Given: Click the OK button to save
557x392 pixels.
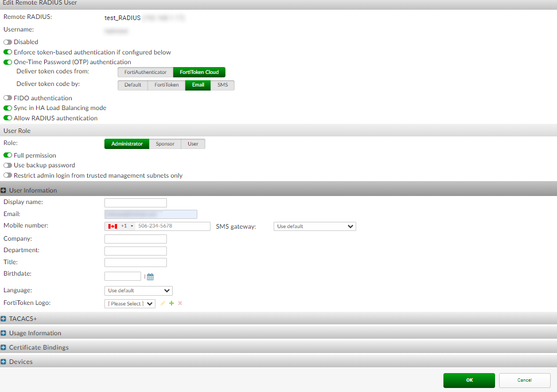Looking at the screenshot, I should (x=469, y=380).
